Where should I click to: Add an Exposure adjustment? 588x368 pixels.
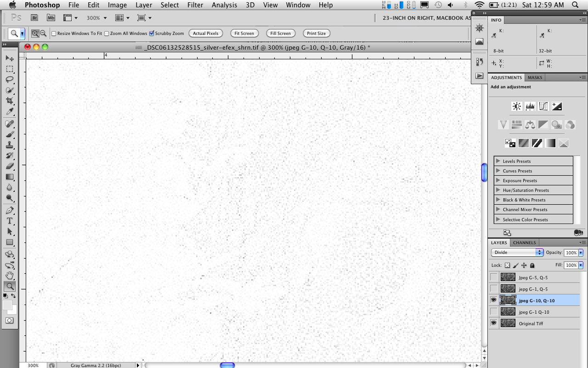coord(557,106)
